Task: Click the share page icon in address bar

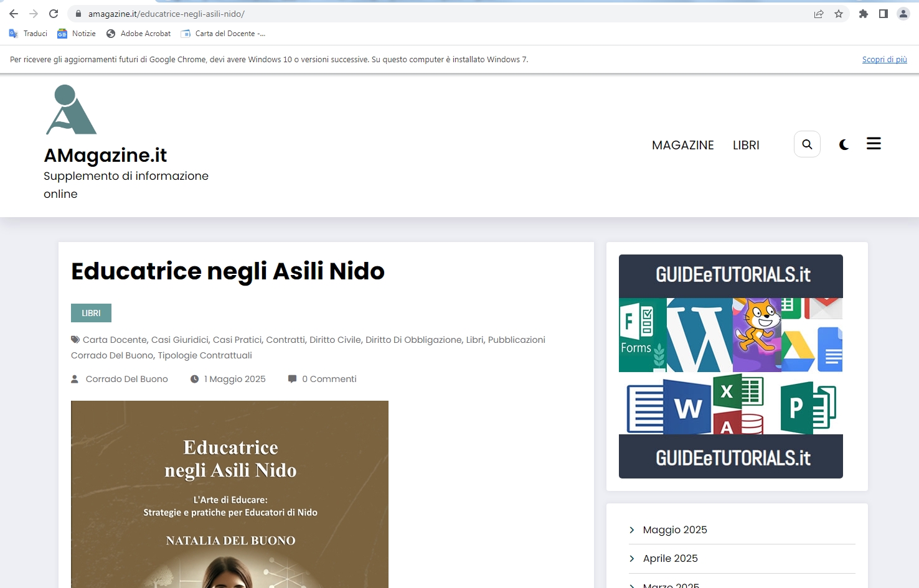Action: pyautogui.click(x=819, y=14)
